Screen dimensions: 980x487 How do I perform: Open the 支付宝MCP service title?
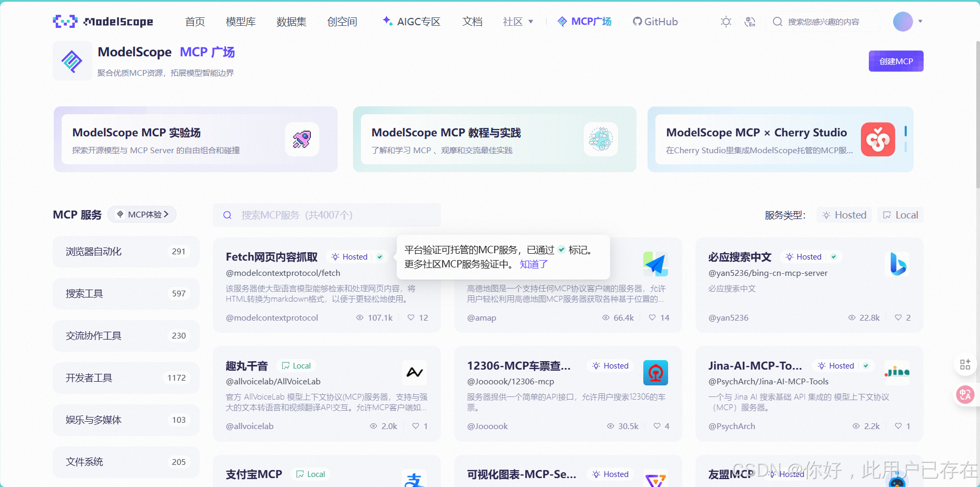pyautogui.click(x=254, y=474)
